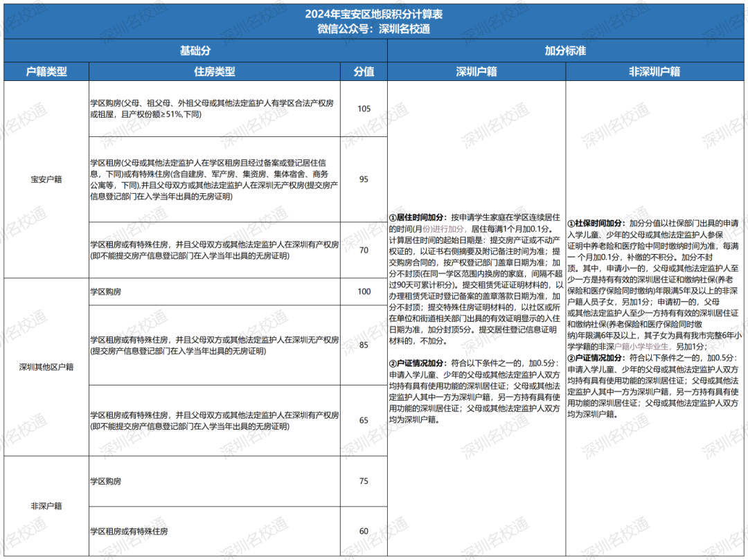Image resolution: width=748 pixels, height=560 pixels.
Task: Click the housing description in the 70-point row
Action: pos(214,250)
